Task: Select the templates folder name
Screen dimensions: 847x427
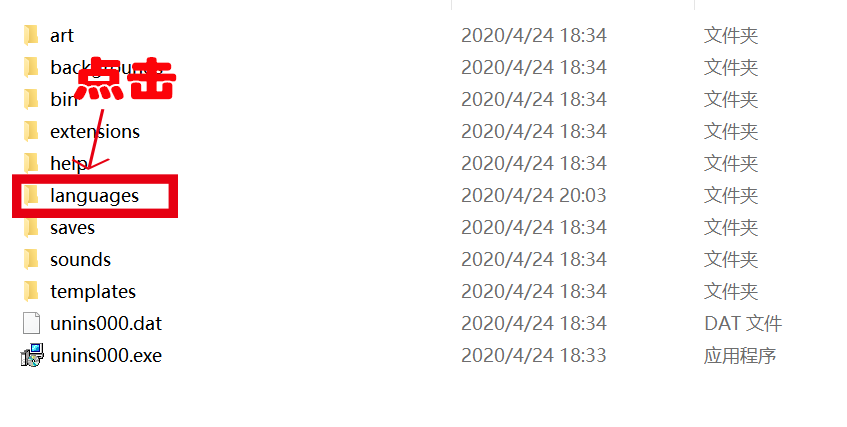Action: point(93,292)
